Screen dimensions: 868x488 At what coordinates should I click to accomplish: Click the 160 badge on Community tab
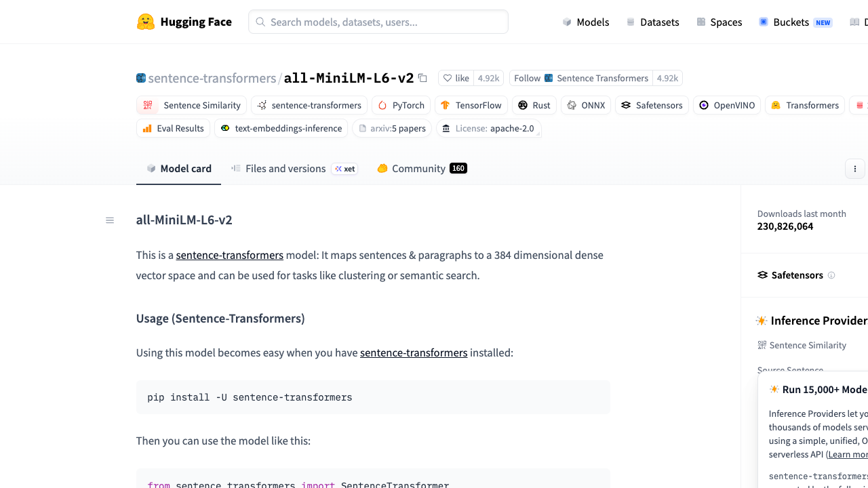click(x=458, y=168)
